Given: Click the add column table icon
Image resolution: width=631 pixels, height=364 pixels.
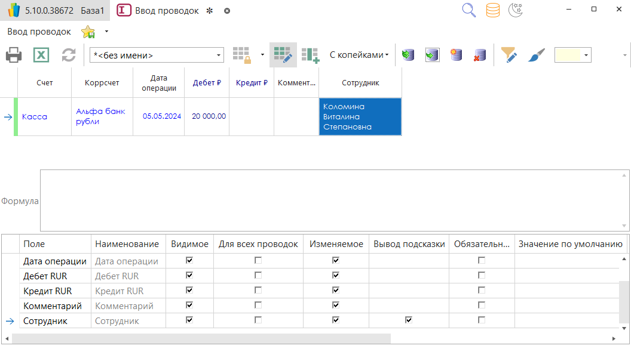Looking at the screenshot, I should [x=310, y=55].
